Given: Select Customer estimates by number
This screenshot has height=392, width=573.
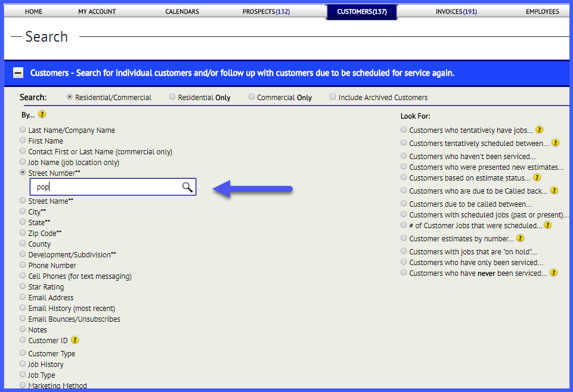Looking at the screenshot, I should (x=404, y=238).
